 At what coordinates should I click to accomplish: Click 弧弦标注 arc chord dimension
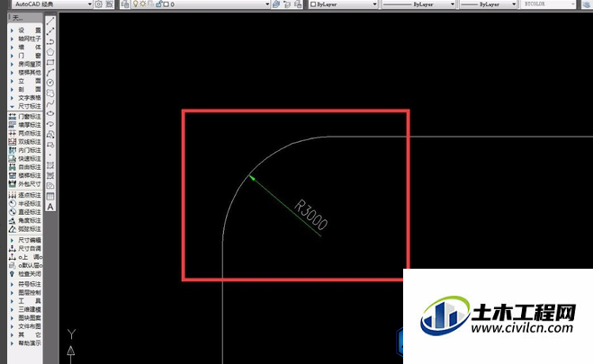25,229
